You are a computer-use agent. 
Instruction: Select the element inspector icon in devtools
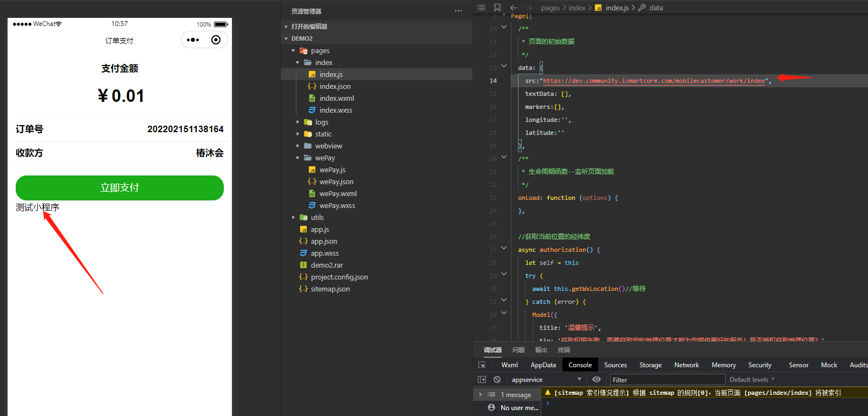pyautogui.click(x=482, y=365)
